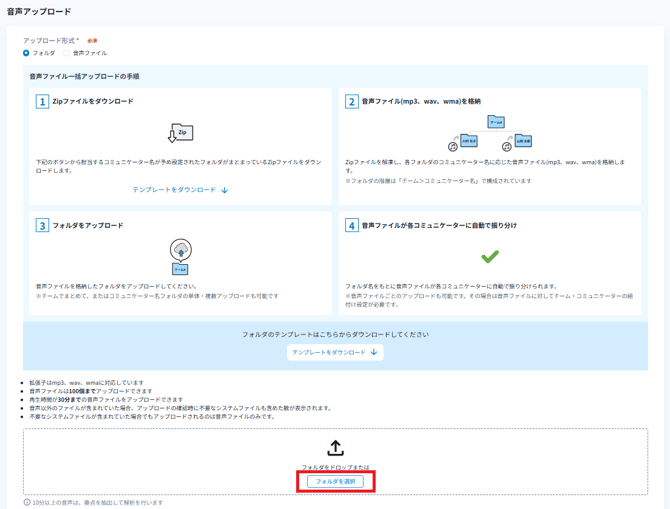Click the numbered 2 step badge
Viewport: 670px width, 509px height.
(x=352, y=102)
